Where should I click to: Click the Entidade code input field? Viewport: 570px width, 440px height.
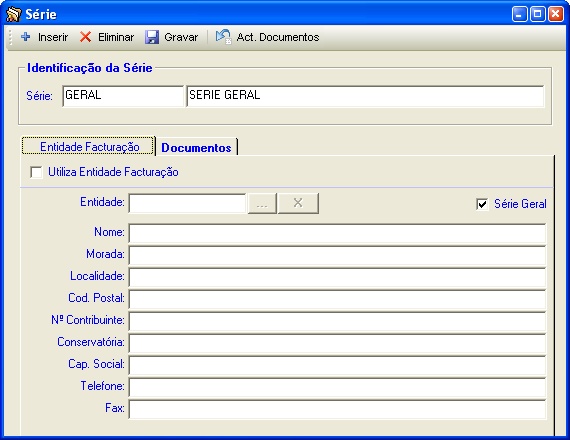pyautogui.click(x=188, y=203)
